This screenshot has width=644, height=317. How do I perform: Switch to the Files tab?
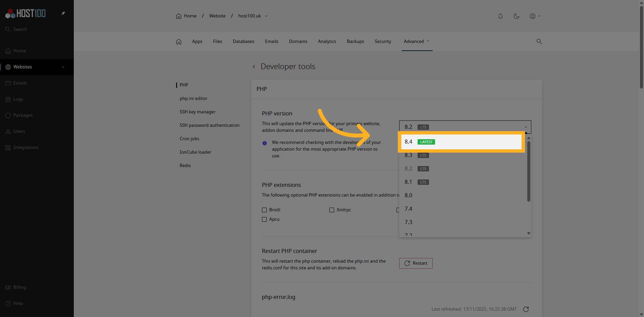[217, 42]
